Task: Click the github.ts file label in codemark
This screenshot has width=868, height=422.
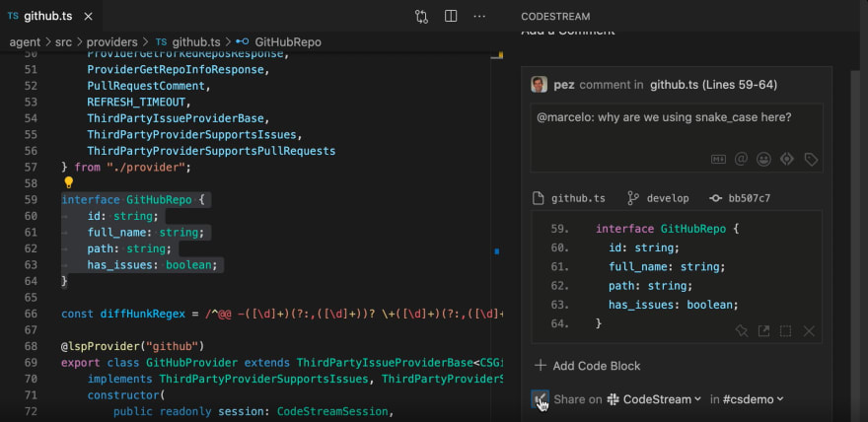Action: click(578, 198)
